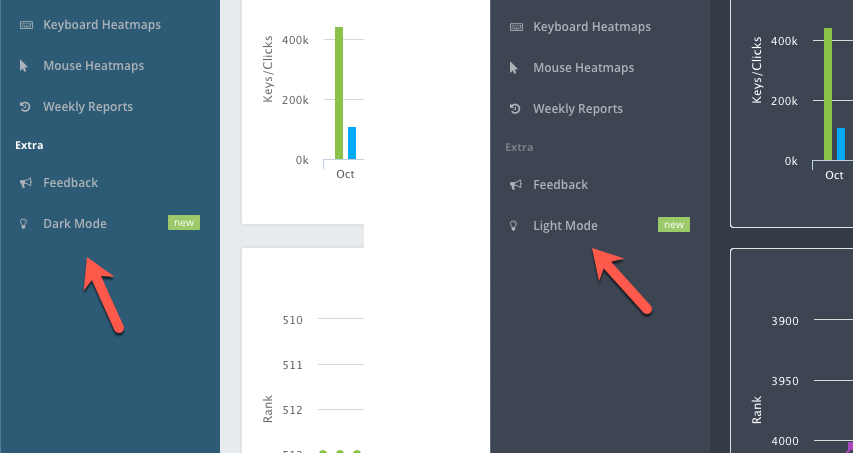Click the Weekly Reports history icon in blue sidebar
Screen dimensions: 853x453
[x=24, y=107]
